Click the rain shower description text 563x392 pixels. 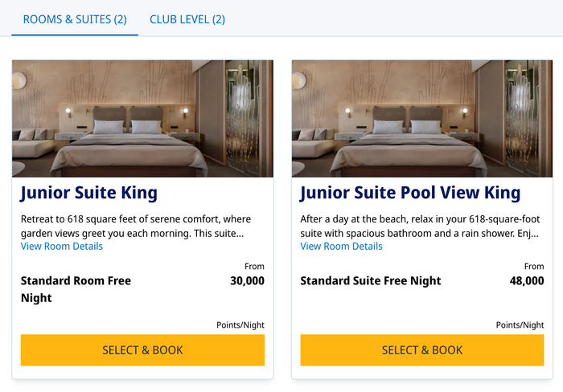point(419,227)
